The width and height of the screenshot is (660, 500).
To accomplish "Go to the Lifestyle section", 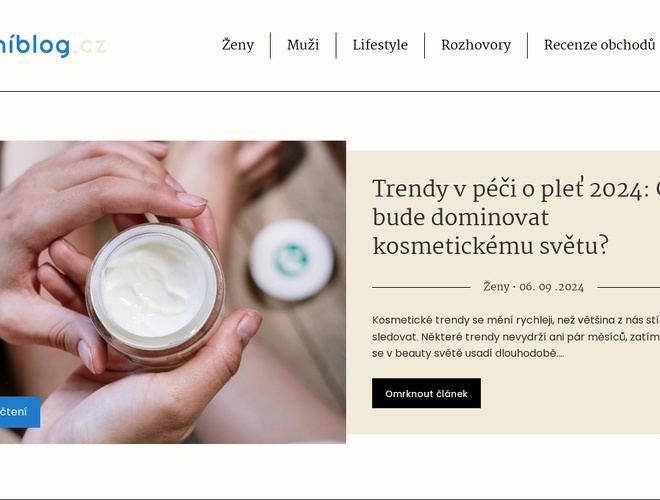I will [x=380, y=45].
